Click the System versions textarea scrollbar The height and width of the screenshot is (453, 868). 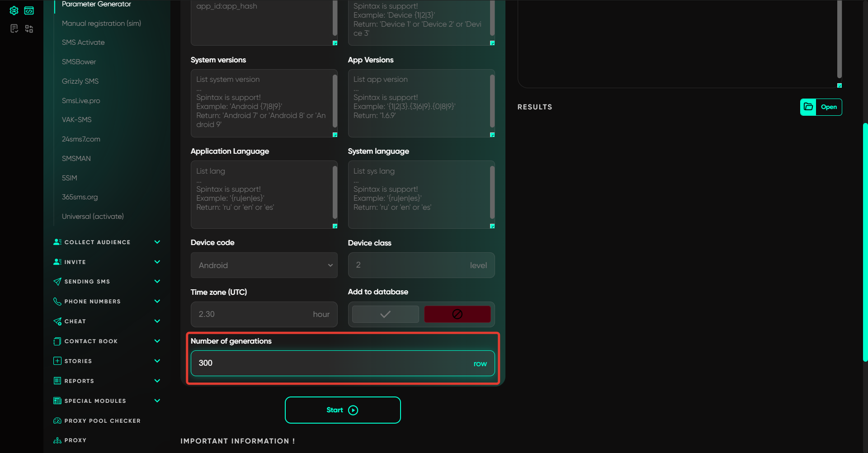coord(335,101)
